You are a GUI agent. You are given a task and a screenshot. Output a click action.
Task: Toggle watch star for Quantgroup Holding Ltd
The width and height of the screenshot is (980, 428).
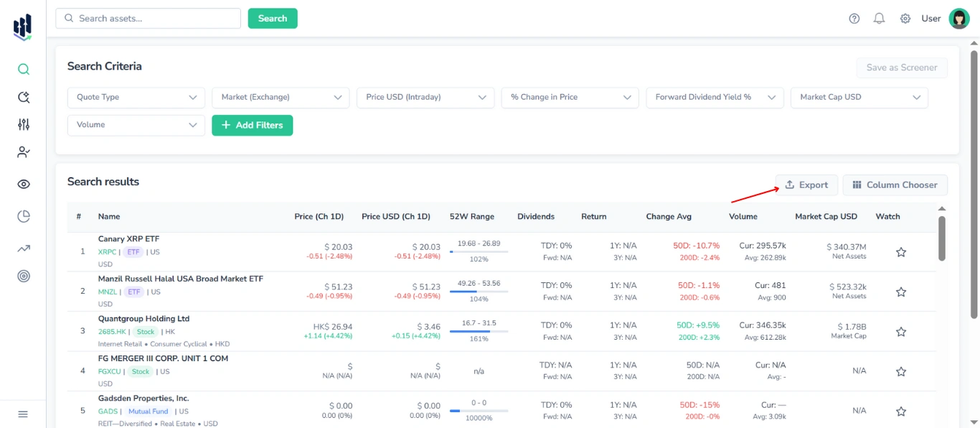(901, 332)
